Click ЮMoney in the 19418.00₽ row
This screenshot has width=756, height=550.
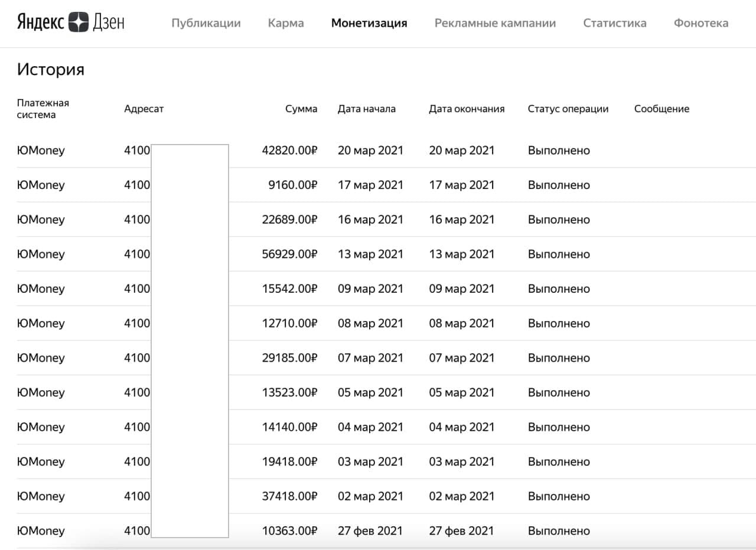pos(41,461)
